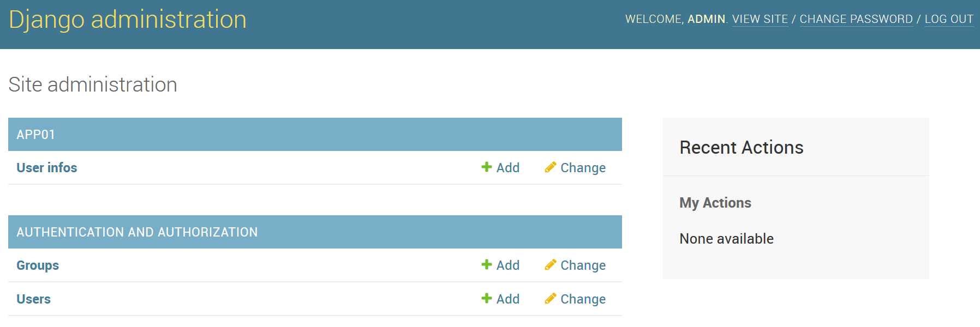Click the pencil icon in Groups row
This screenshot has height=327, width=980.
coord(551,264)
